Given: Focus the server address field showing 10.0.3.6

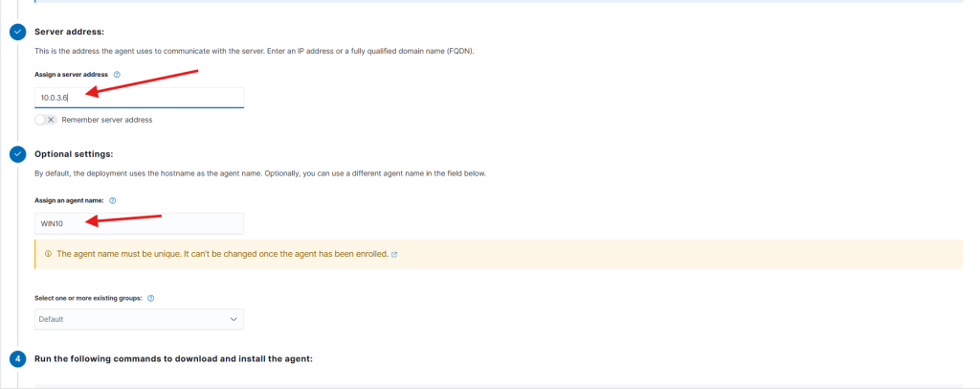Looking at the screenshot, I should pyautogui.click(x=138, y=98).
